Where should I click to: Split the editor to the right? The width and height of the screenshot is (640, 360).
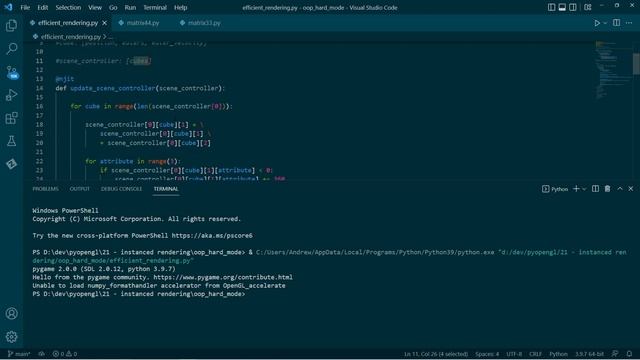pyautogui.click(x=616, y=23)
